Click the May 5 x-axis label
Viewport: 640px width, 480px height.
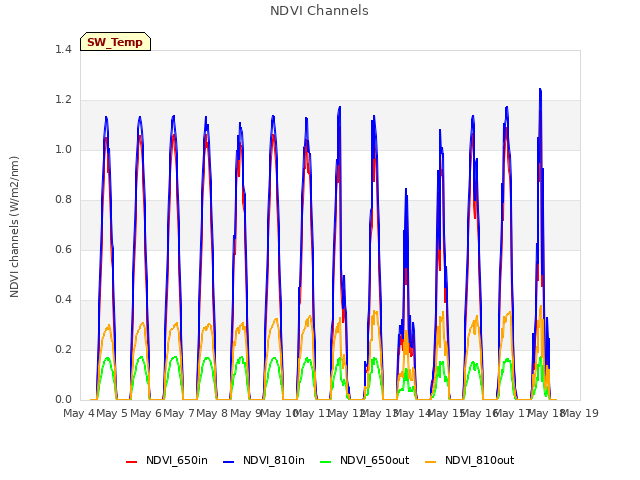[112, 413]
